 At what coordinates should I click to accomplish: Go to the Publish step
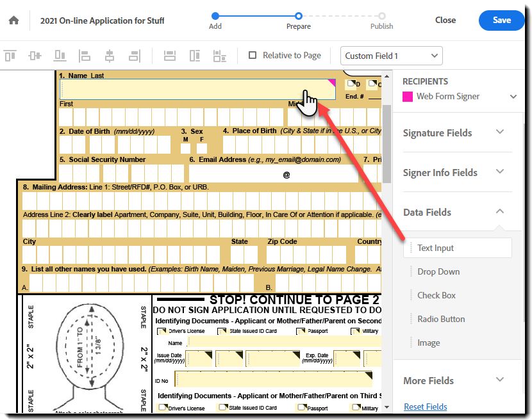[x=382, y=20]
